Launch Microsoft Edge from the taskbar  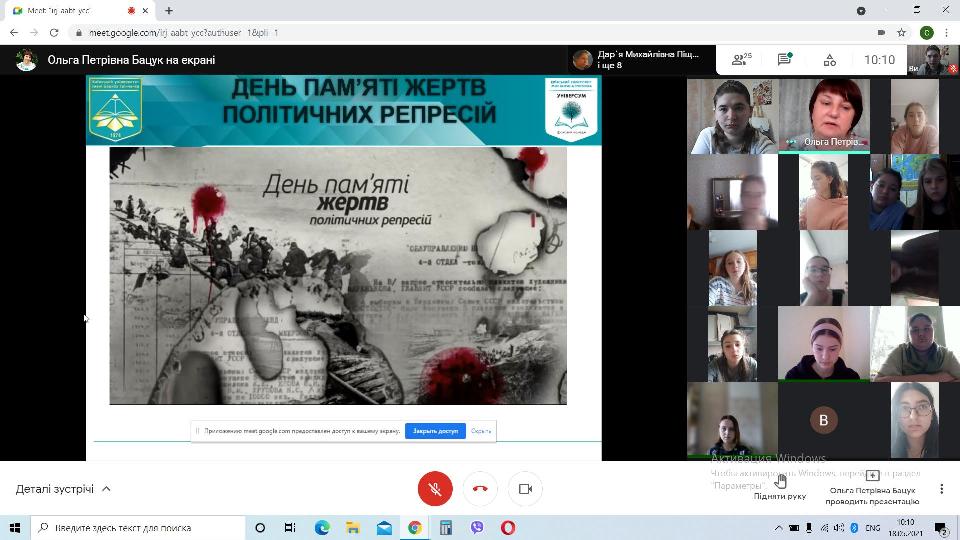tap(322, 528)
